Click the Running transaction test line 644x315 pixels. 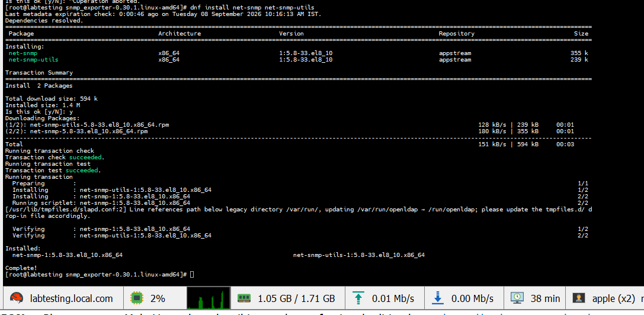coord(48,164)
